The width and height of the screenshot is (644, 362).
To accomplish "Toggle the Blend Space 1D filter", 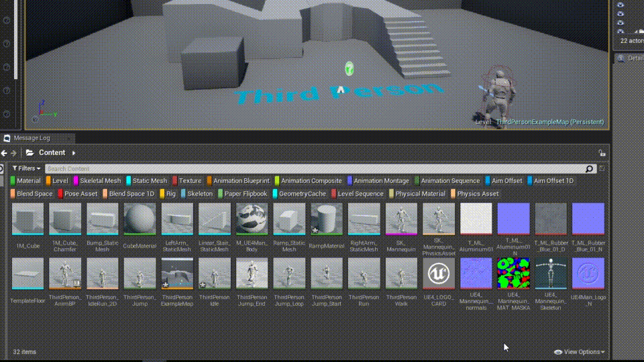I will pos(129,194).
